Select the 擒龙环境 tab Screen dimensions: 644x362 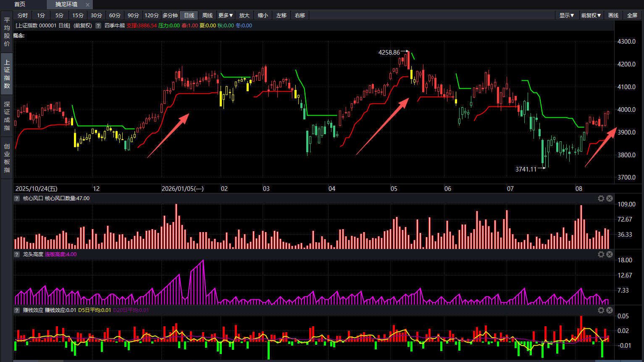66,4
